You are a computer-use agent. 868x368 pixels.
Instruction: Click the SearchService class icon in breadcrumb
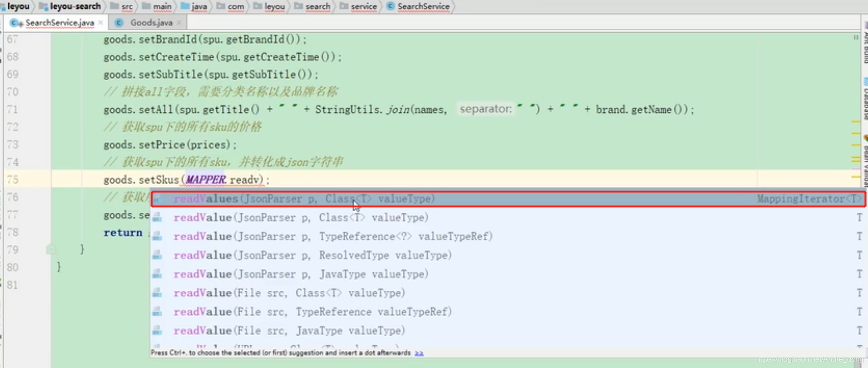[x=390, y=6]
